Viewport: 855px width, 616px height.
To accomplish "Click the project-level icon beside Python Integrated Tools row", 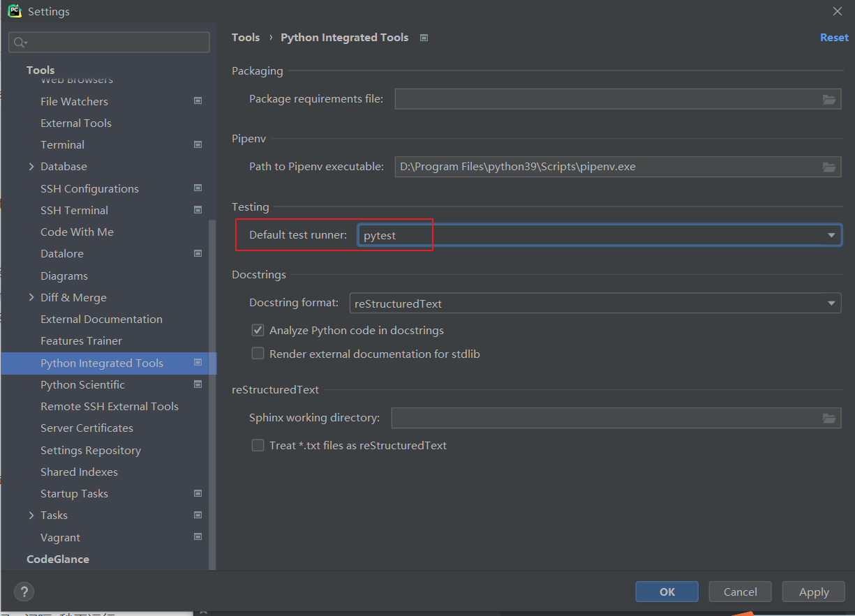I will click(198, 363).
